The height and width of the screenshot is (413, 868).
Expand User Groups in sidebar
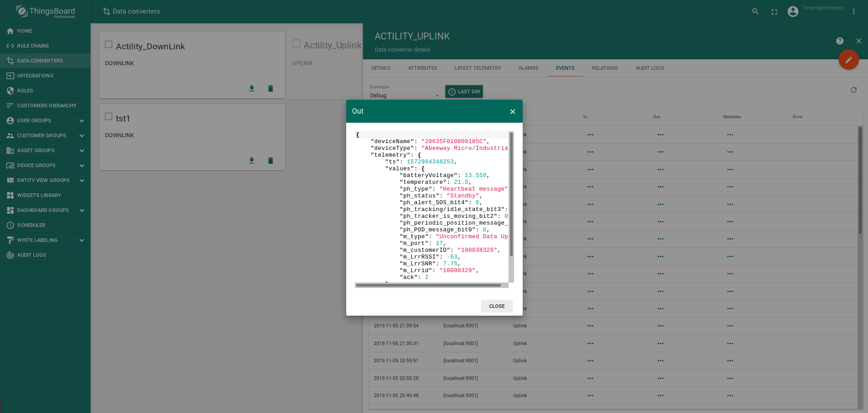coord(82,120)
